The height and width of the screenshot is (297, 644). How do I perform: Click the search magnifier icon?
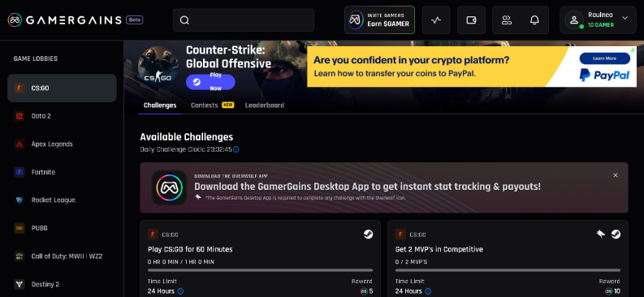click(184, 20)
